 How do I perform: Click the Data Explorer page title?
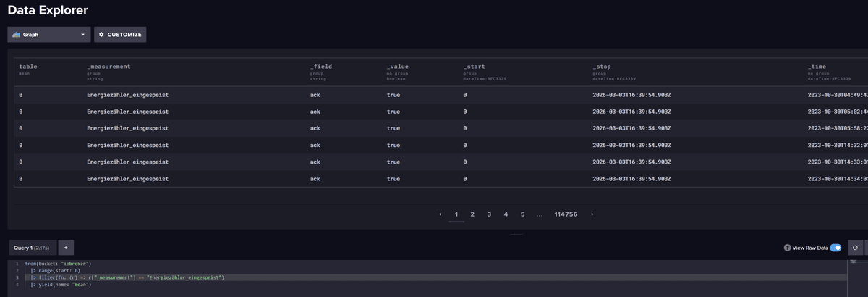[x=48, y=10]
